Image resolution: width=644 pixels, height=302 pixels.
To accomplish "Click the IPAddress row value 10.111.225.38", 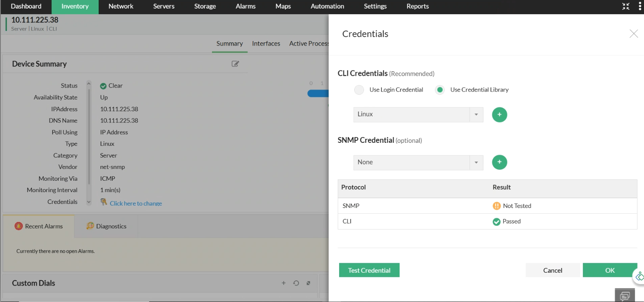I will coord(119,109).
